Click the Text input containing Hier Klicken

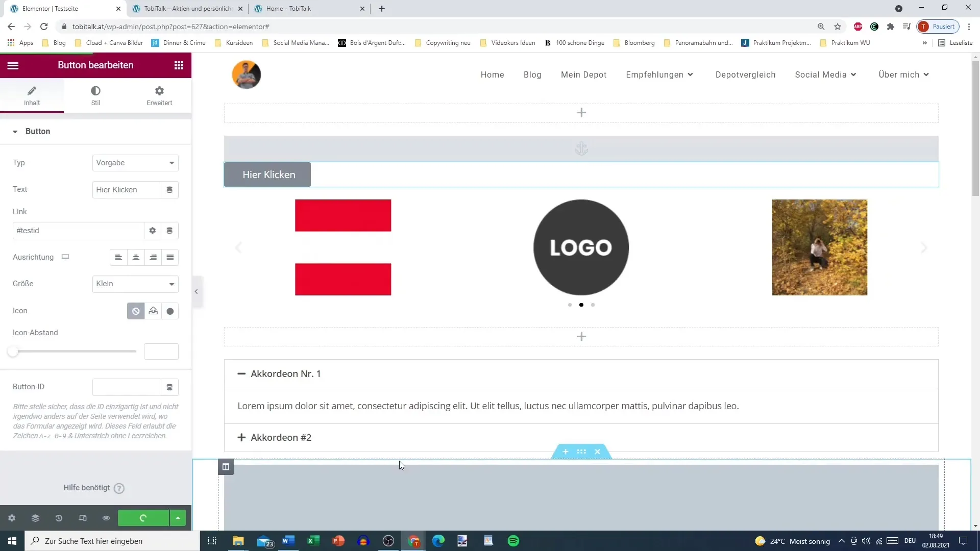pos(127,190)
